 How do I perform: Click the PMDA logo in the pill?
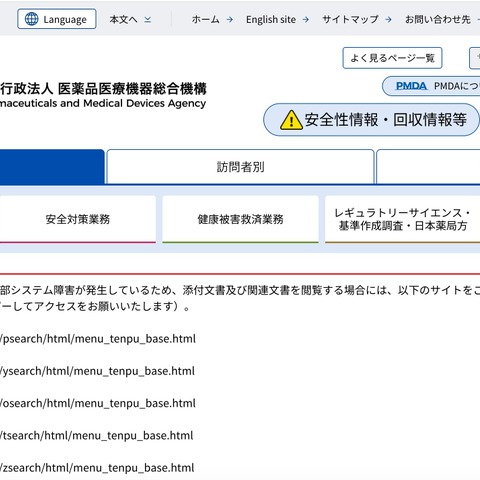[x=411, y=86]
